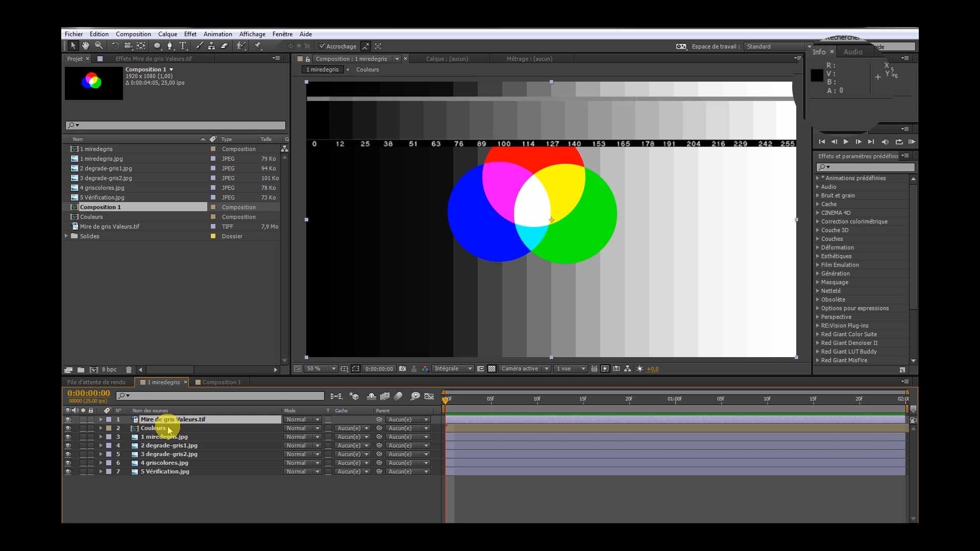Click the Couleurs breadcrumb in viewer
Image resolution: width=980 pixels, height=551 pixels.
(x=367, y=69)
